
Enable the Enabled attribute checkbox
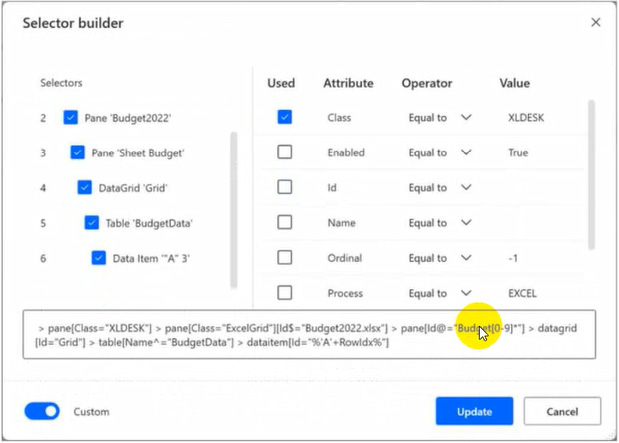click(x=285, y=153)
